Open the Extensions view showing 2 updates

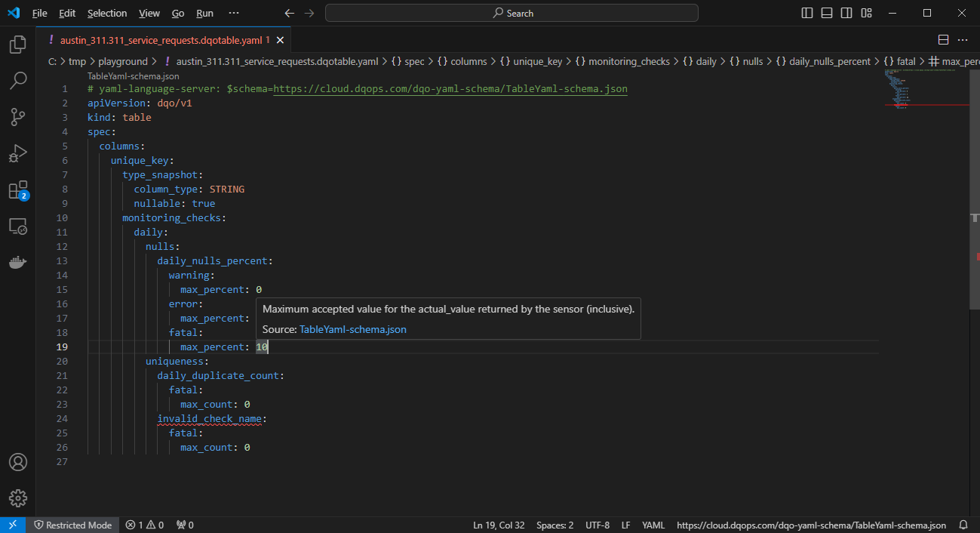(17, 189)
